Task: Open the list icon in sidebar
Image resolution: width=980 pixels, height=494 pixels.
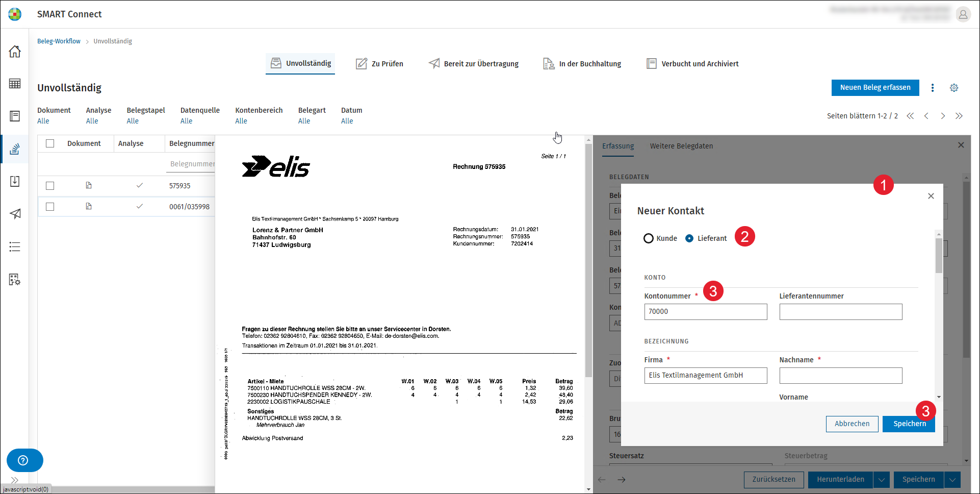Action: pos(15,247)
